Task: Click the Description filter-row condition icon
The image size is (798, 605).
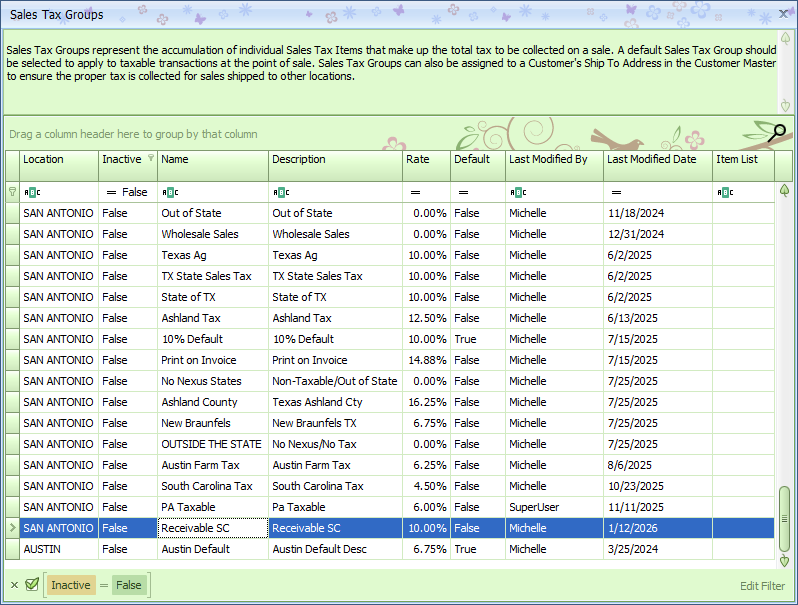Action: pos(280,192)
